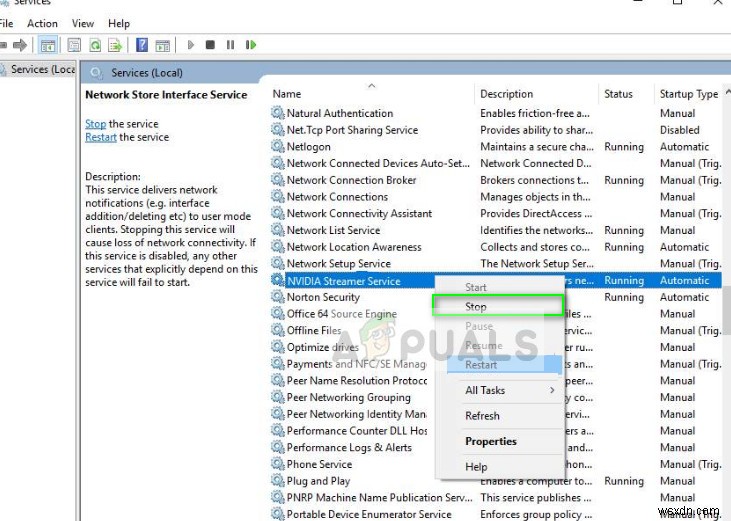The height and width of the screenshot is (521, 731).
Task: Click the gear icon beside Offline Files
Action: (278, 330)
